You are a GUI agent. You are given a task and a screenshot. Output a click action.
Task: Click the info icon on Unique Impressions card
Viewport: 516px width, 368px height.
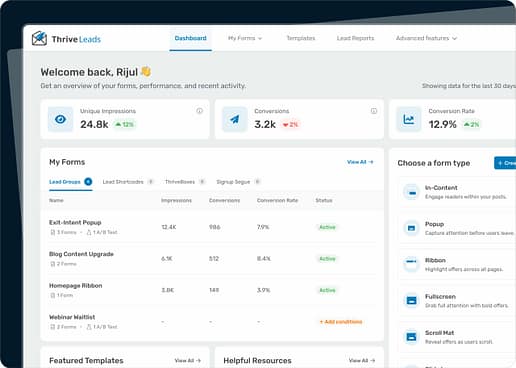click(199, 111)
